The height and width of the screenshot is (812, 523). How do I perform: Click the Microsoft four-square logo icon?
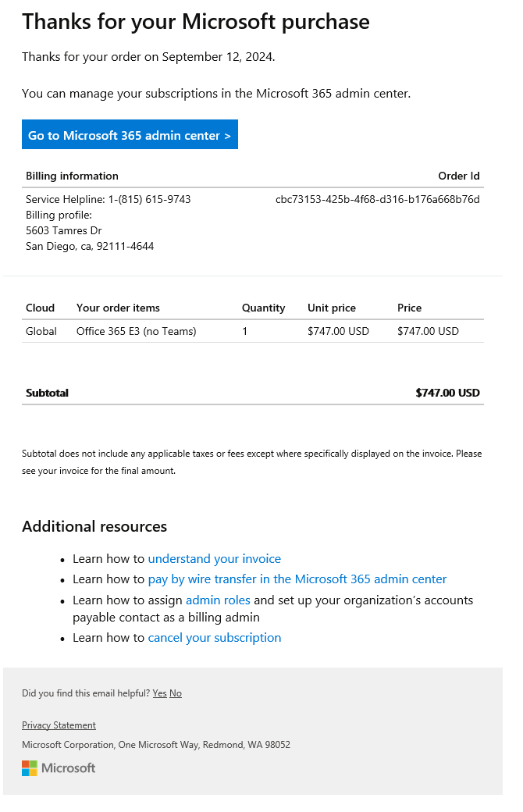pos(30,768)
